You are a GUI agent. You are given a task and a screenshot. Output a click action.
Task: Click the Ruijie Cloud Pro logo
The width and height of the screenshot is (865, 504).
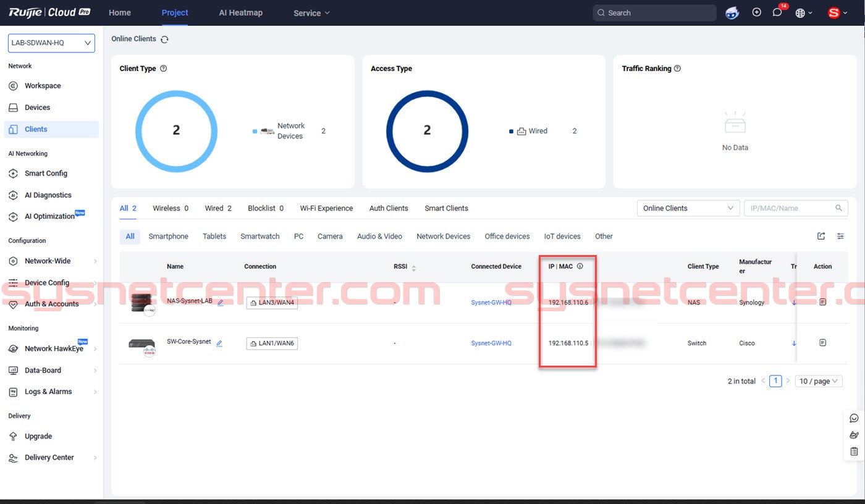tap(49, 12)
